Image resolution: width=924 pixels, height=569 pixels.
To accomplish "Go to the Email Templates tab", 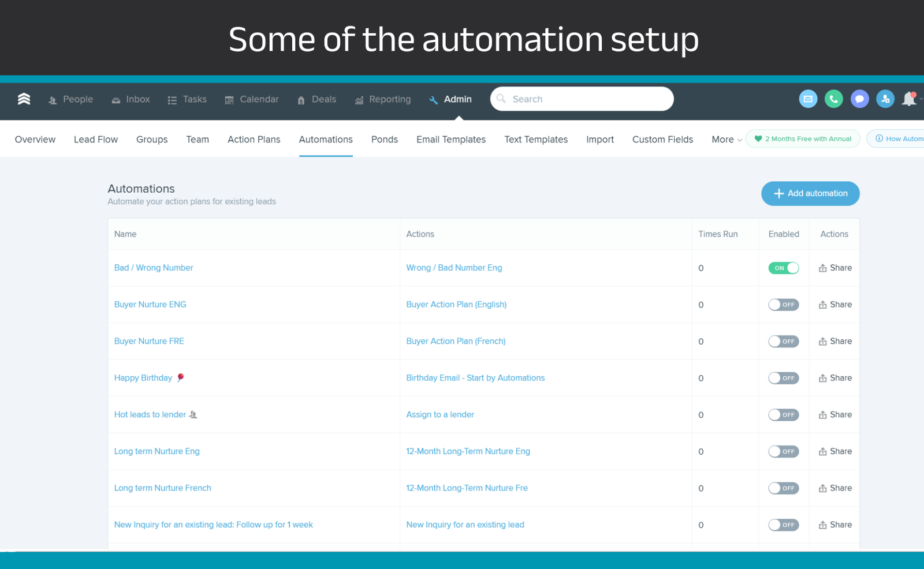I will 450,140.
